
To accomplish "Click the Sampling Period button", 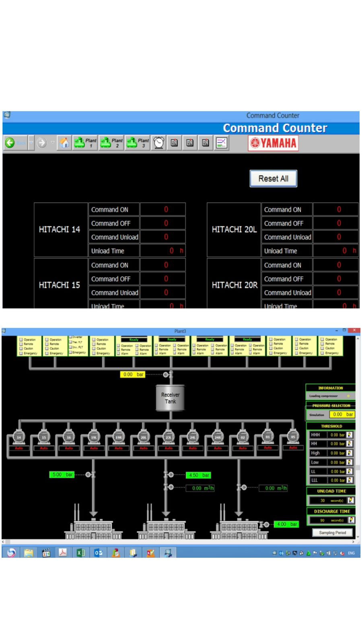I will (332, 533).
